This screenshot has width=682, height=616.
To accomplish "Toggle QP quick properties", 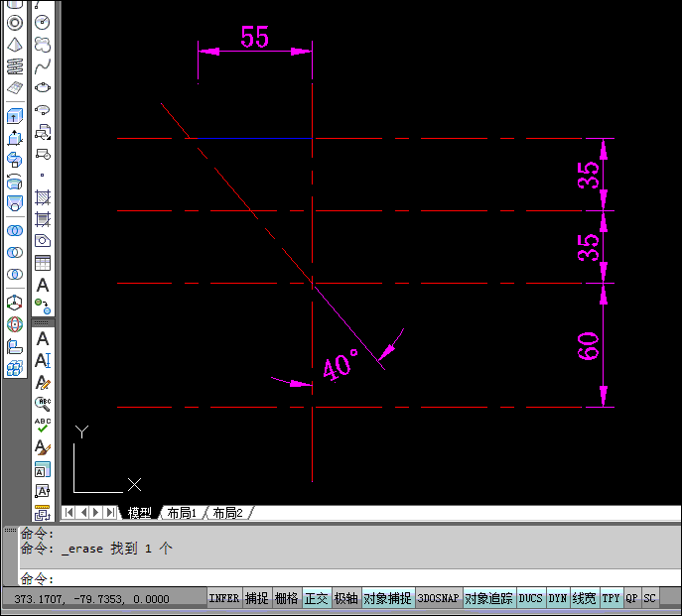I will point(632,598).
